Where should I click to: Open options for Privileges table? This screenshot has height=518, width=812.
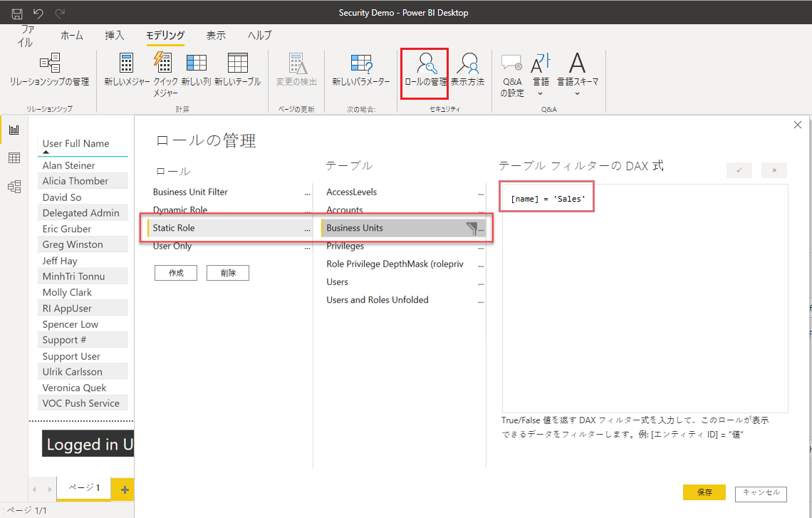click(481, 247)
